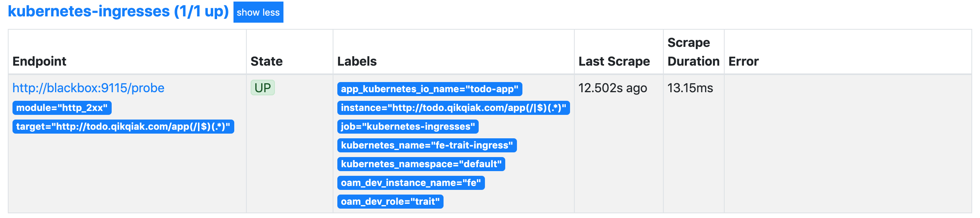The image size is (980, 218).
Task: Click the Endpoint column header
Action: click(x=39, y=61)
